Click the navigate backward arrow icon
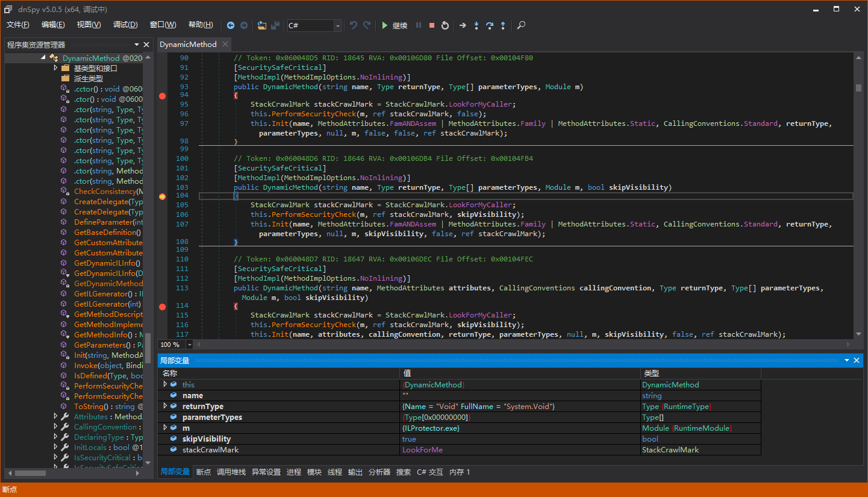 [x=231, y=25]
